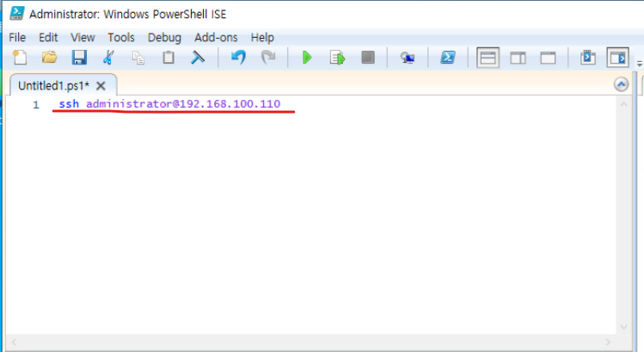The image size is (644, 352).
Task: Open the Debug menu
Action: coord(164,37)
